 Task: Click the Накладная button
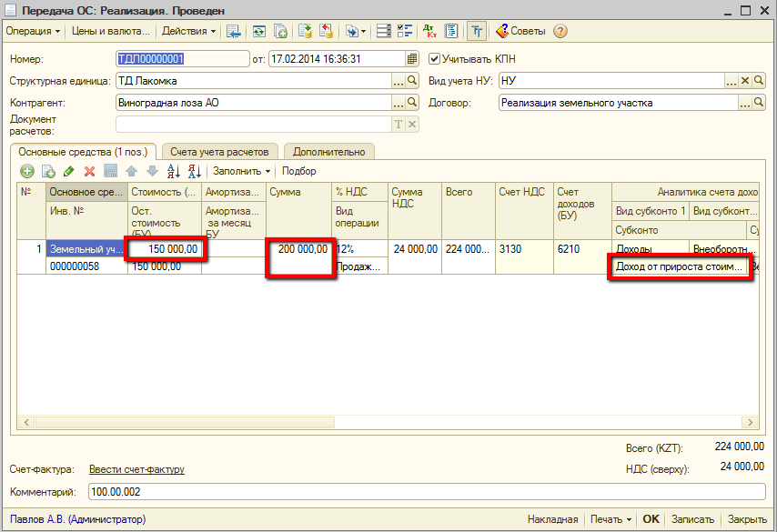coord(552,519)
